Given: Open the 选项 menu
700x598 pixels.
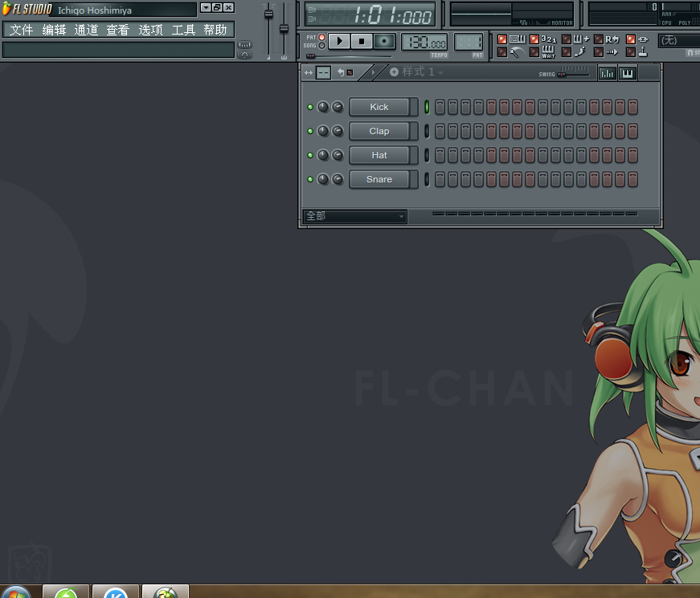Looking at the screenshot, I should [150, 30].
